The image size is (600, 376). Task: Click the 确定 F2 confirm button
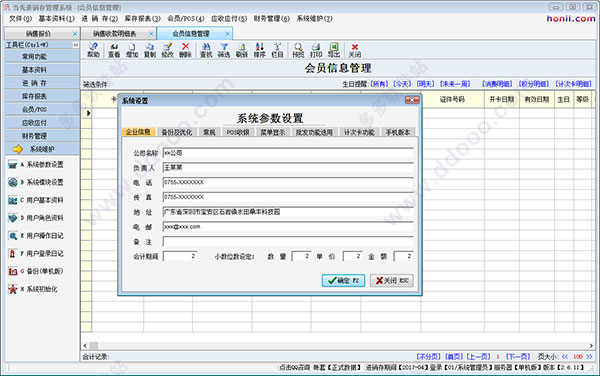click(x=343, y=280)
